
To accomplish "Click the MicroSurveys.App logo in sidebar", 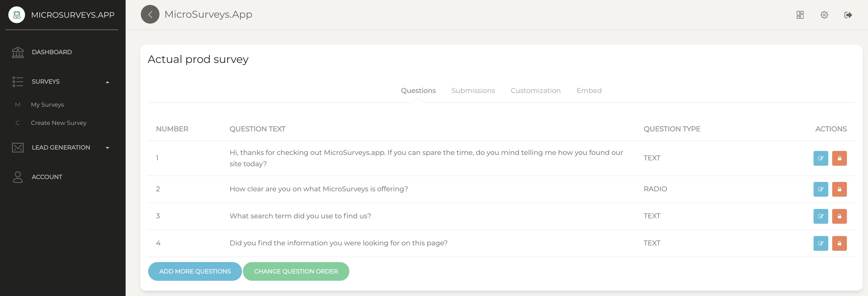I will [16, 14].
